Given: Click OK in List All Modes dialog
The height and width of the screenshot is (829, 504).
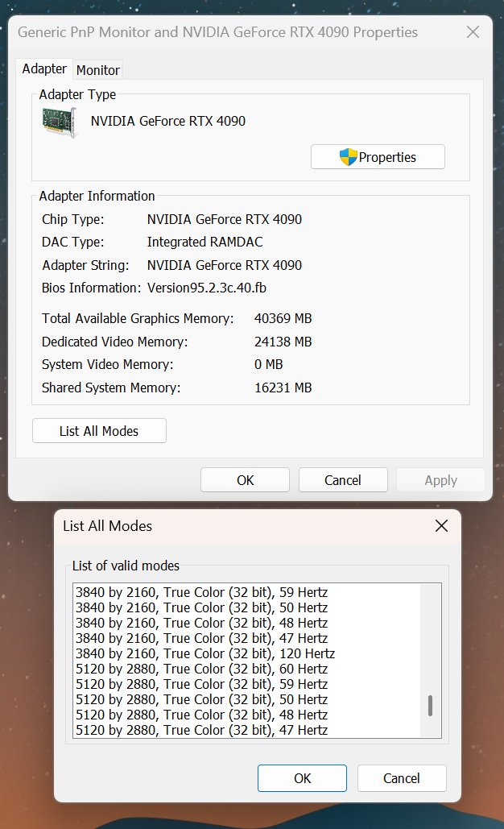Looking at the screenshot, I should pyautogui.click(x=302, y=778).
